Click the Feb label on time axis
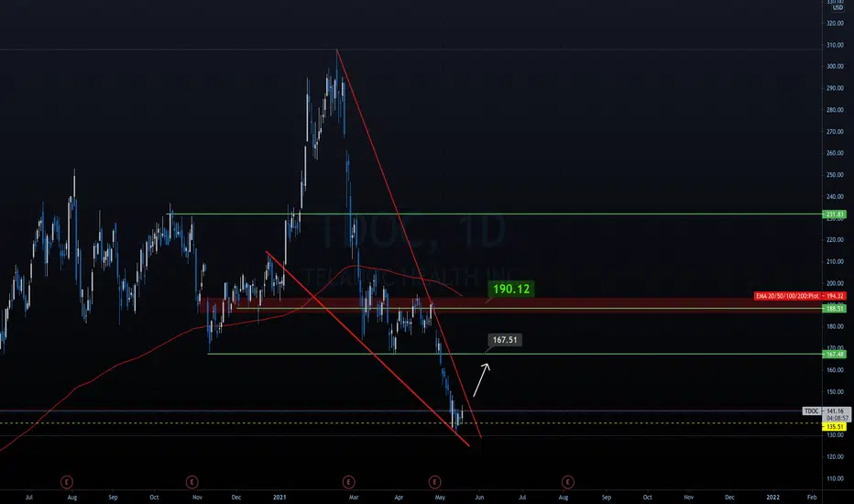The height and width of the screenshot is (504, 854). tap(812, 497)
